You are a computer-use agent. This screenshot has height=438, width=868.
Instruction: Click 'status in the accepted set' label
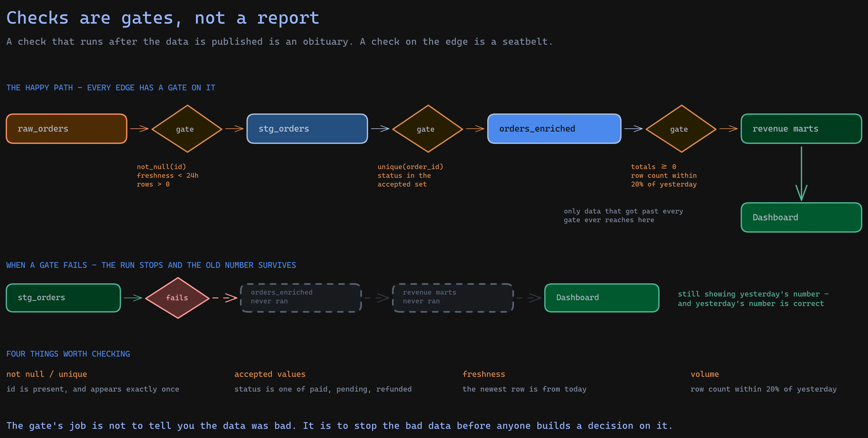tap(404, 180)
